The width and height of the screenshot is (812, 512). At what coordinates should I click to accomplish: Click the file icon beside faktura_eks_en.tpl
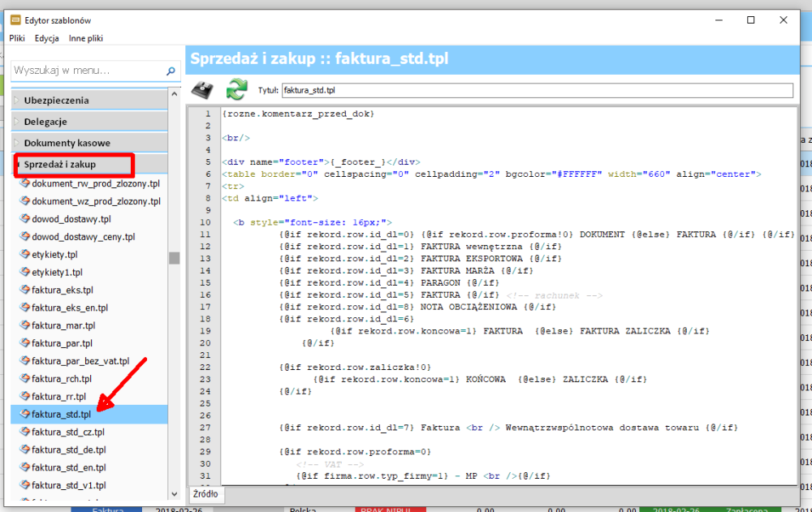[24, 307]
